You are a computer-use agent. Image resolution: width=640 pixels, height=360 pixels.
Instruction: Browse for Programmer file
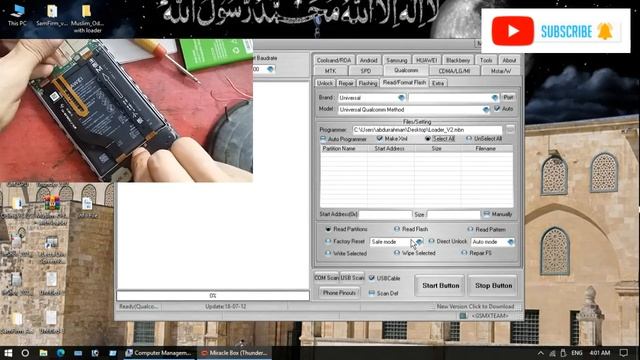(510, 130)
